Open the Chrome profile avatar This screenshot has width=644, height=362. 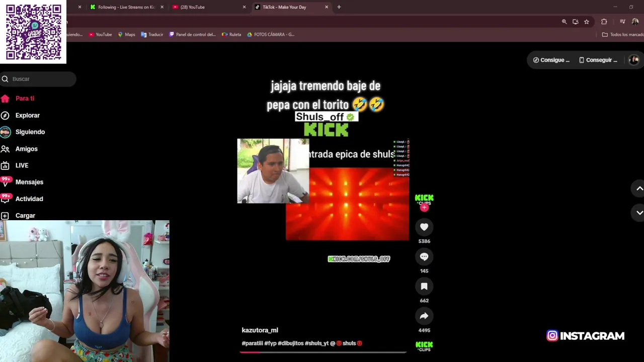pos(635,22)
